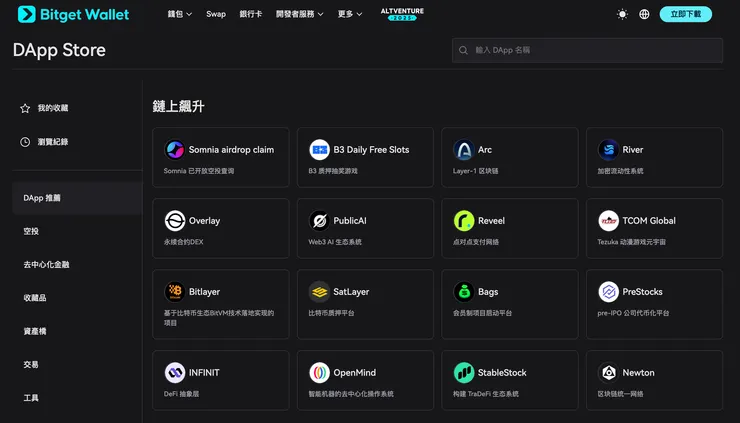Open the Reveel app icon
Screen dimensions: 740x423
click(464, 220)
